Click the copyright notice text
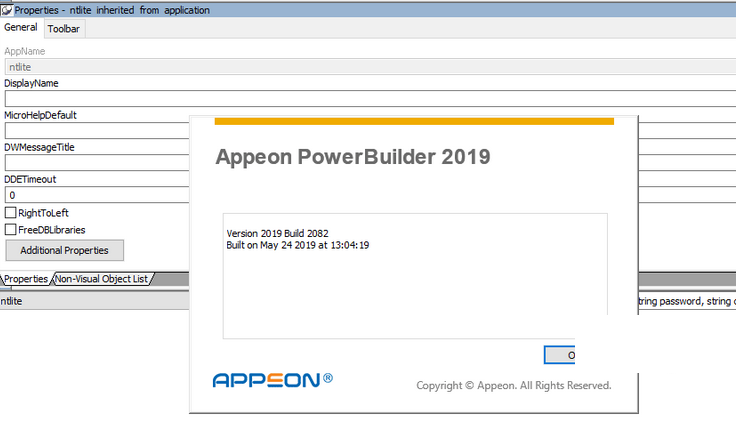The image size is (736, 448). pyautogui.click(x=514, y=386)
